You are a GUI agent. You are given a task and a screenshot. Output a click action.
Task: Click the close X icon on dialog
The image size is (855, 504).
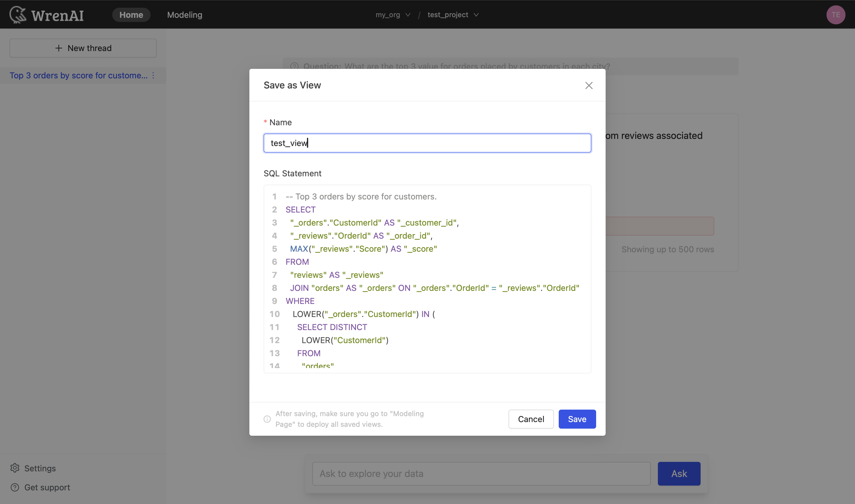589,85
